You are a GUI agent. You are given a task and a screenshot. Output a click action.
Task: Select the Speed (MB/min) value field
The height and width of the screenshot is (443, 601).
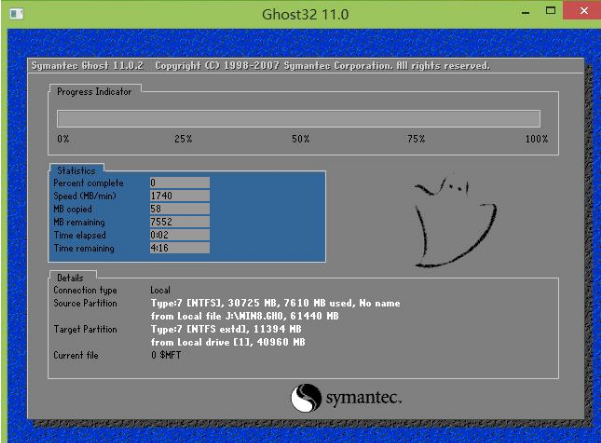pos(178,196)
